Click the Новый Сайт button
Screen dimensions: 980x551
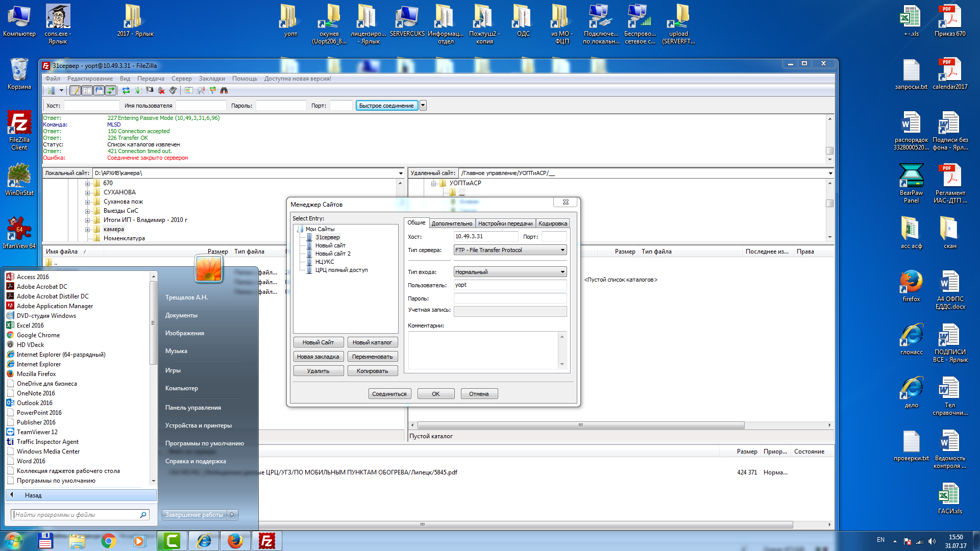coord(318,342)
